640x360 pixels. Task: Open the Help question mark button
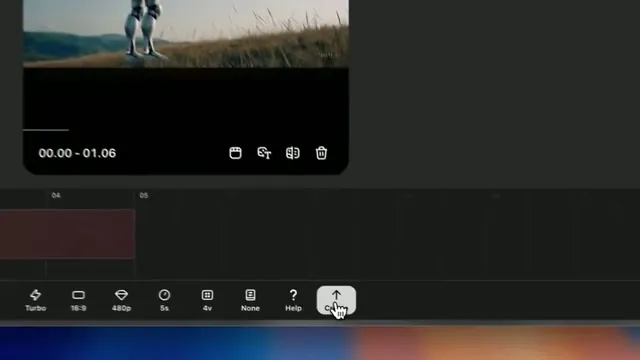293,300
